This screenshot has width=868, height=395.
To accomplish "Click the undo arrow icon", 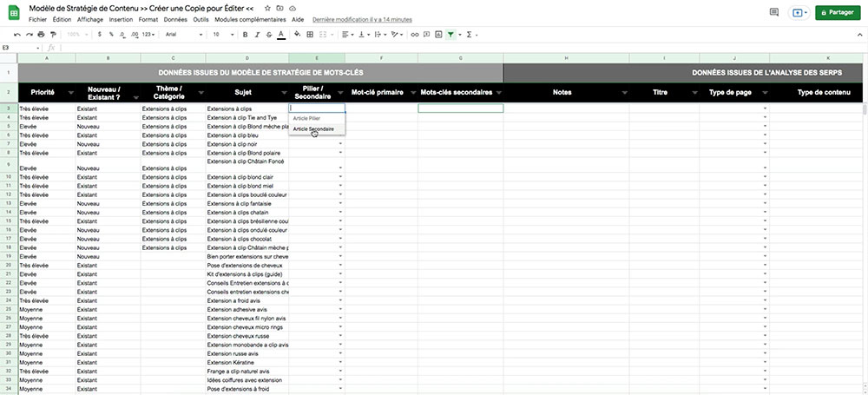I will pyautogui.click(x=17, y=35).
